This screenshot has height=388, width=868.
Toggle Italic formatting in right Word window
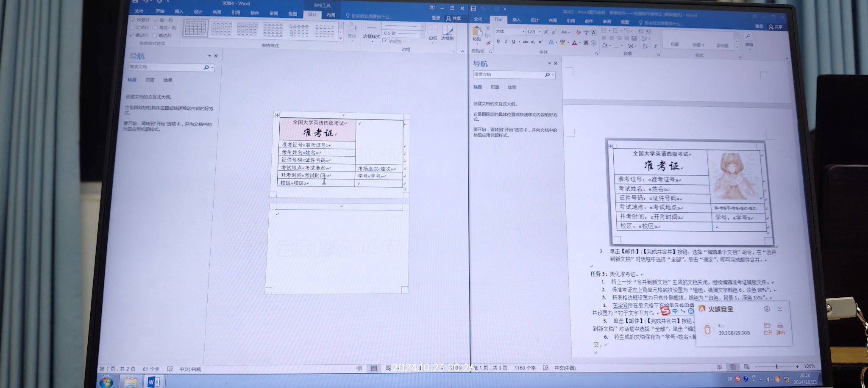506,42
